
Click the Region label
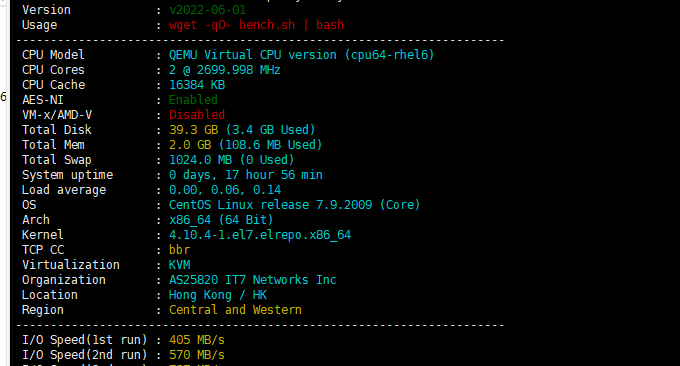tap(43, 310)
